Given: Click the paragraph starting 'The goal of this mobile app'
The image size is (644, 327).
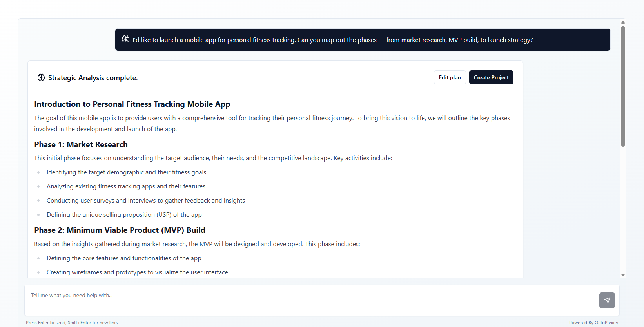Looking at the screenshot, I should (x=272, y=123).
